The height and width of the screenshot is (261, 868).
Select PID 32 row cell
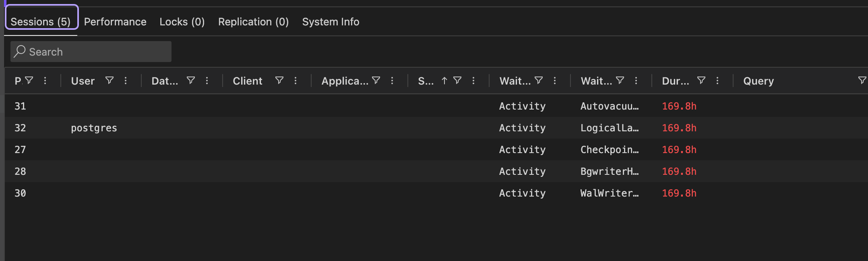20,128
